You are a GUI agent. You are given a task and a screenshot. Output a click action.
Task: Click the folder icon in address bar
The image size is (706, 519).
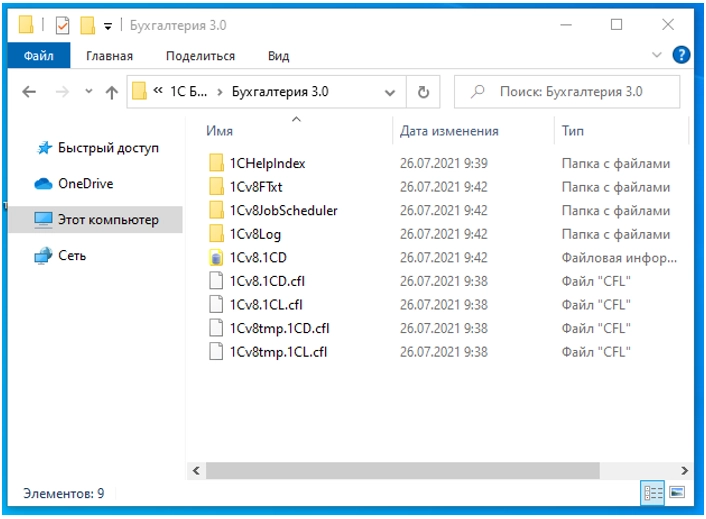[139, 90]
